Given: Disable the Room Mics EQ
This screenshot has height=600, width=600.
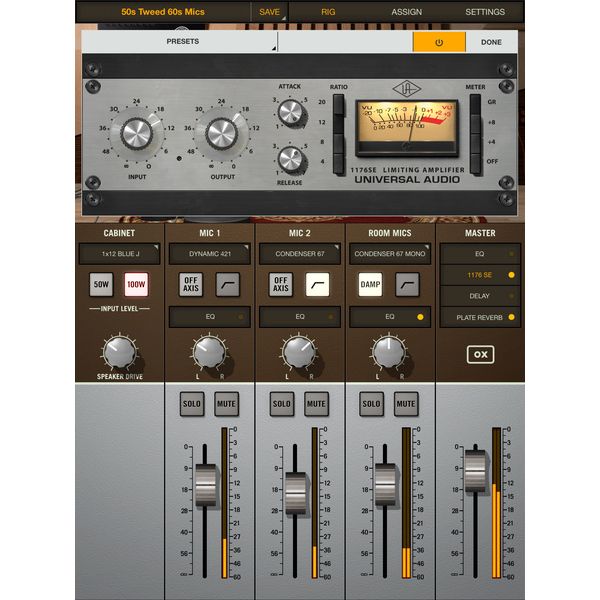Looking at the screenshot, I should [x=390, y=317].
